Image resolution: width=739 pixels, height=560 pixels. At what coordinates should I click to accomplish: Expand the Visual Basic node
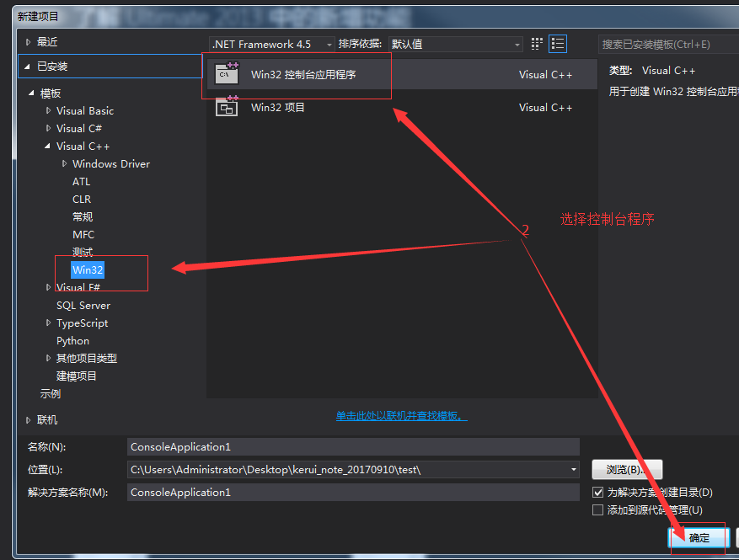click(48, 110)
